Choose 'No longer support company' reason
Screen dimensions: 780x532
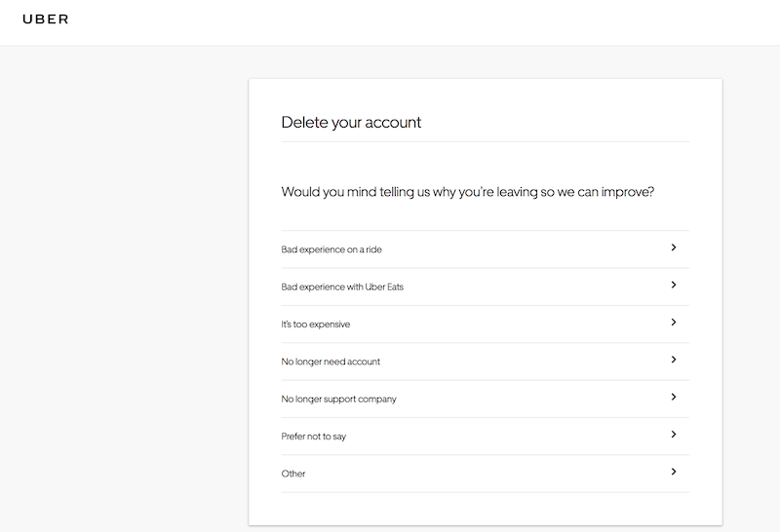point(485,399)
